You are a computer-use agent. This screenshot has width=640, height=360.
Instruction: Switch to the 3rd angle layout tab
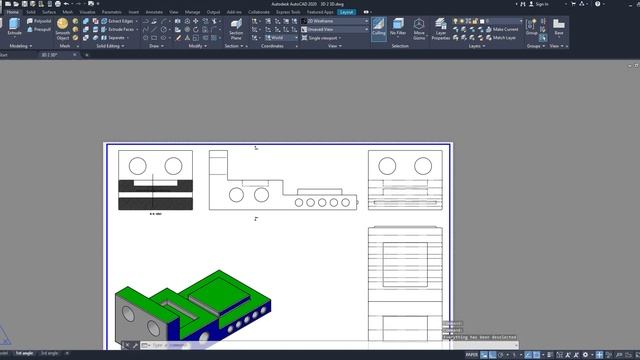point(49,353)
